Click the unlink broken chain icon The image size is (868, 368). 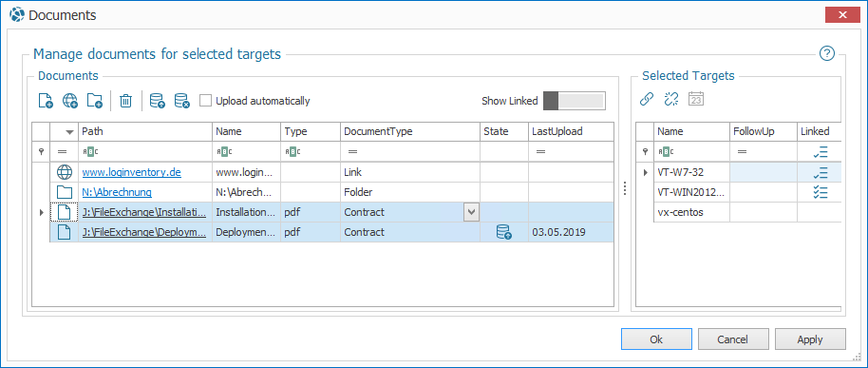(670, 99)
